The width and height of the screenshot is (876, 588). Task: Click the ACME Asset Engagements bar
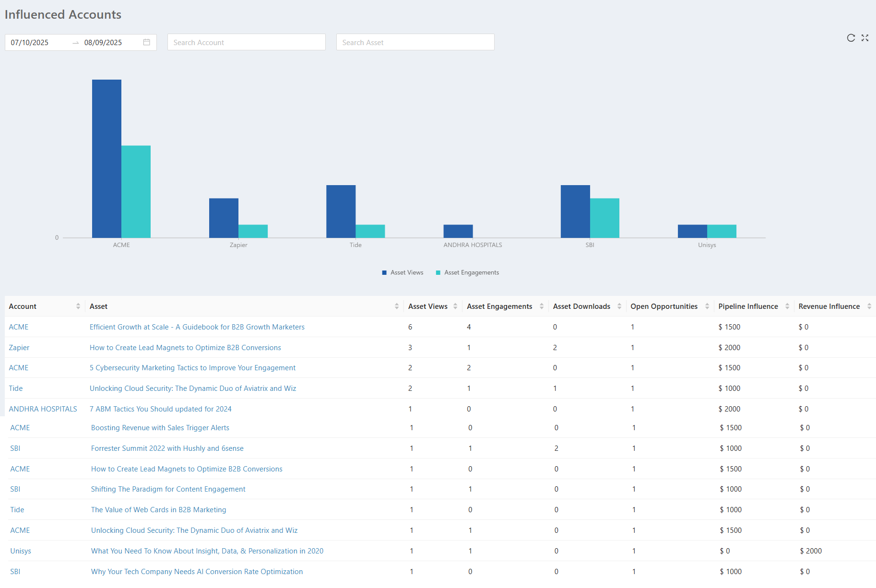[x=136, y=192]
